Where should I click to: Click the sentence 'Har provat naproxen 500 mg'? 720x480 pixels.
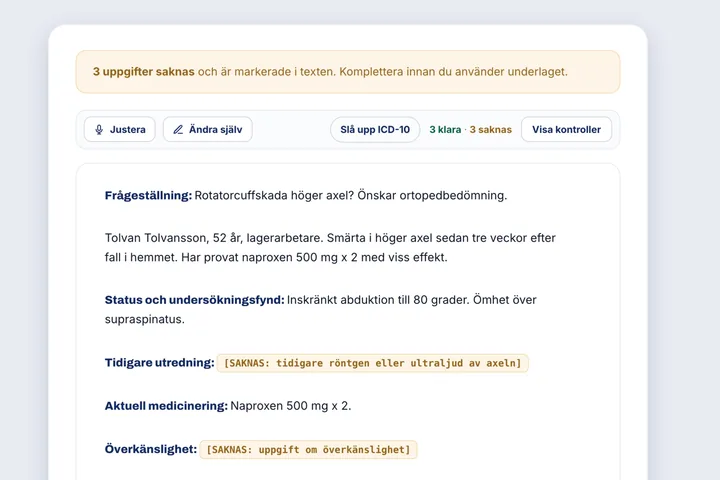point(259,257)
